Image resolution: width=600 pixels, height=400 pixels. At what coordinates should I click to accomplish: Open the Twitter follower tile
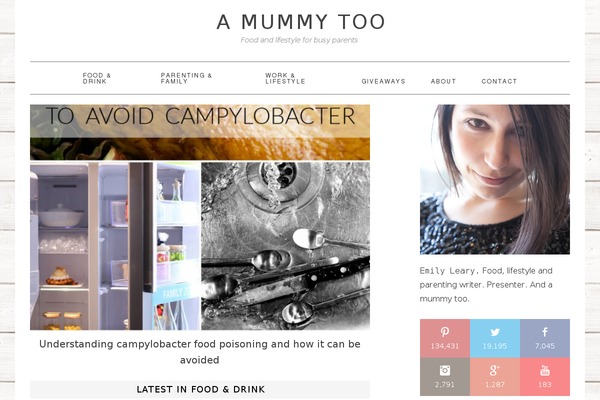(x=495, y=338)
